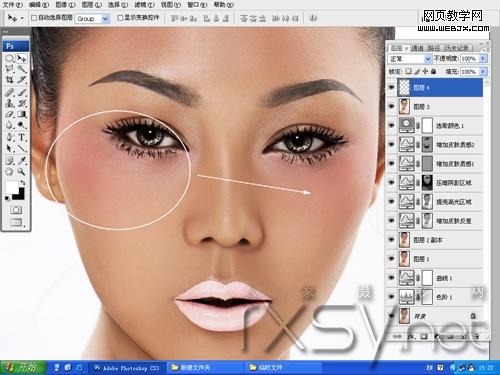
Task: Swap foreground and background colors
Action: click(23, 182)
